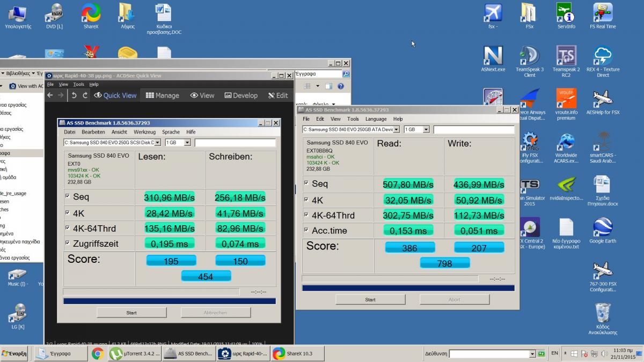The height and width of the screenshot is (362, 644).
Task: Uncheck Seq test in AS SSD Benchmark
Action: (x=306, y=183)
